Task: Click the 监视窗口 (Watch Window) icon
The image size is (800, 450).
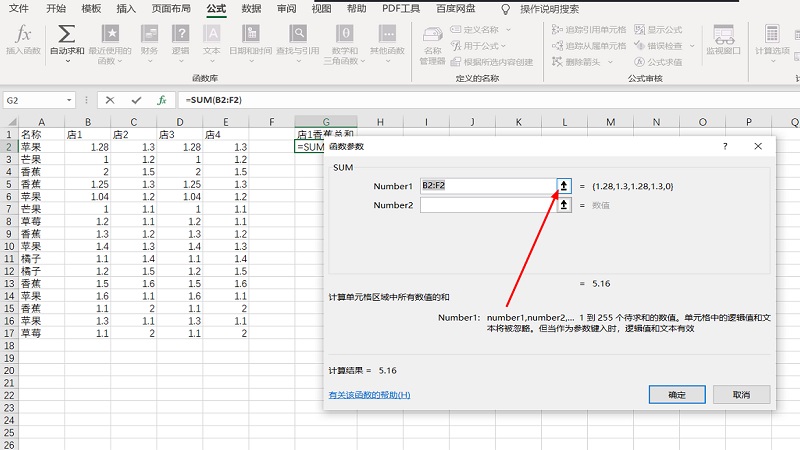Action: pyautogui.click(x=723, y=40)
